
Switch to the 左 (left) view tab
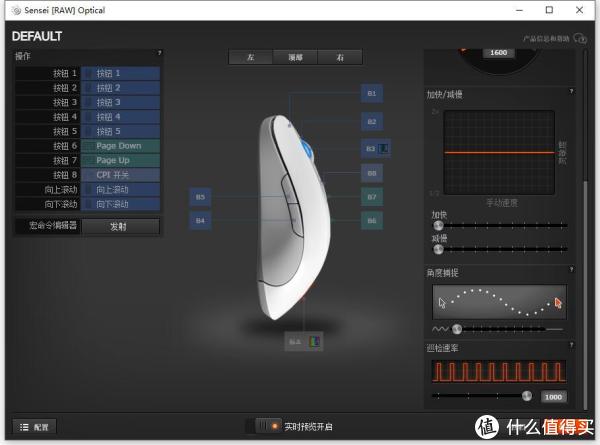251,57
